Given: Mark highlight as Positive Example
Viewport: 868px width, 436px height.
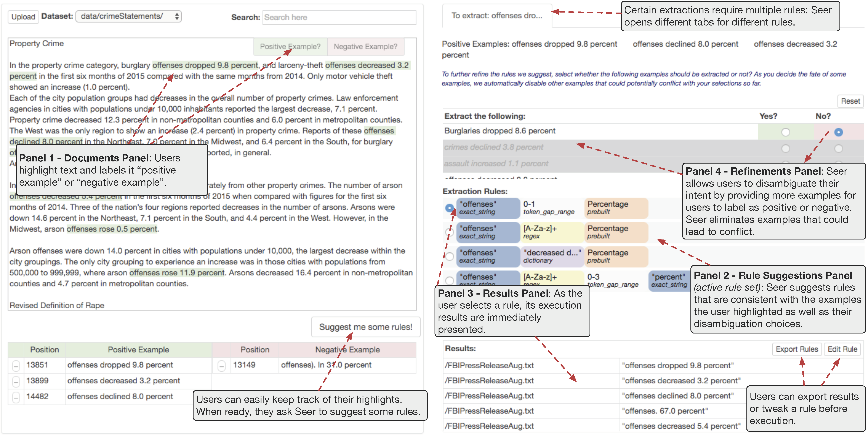Looking at the screenshot, I should coord(290,46).
